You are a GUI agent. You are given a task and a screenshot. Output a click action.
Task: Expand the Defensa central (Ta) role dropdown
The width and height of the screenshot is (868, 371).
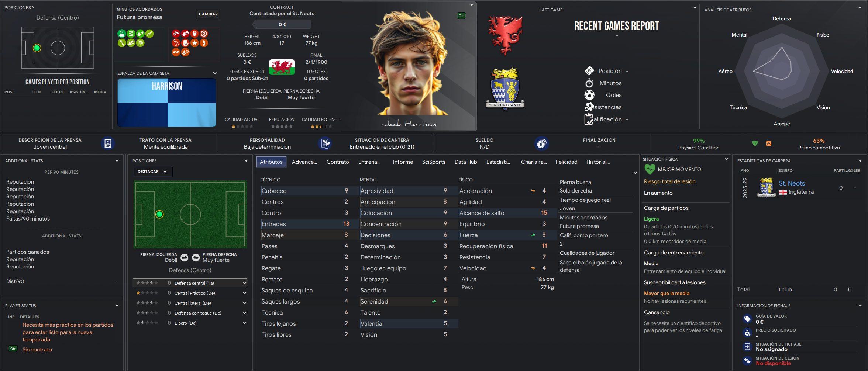(244, 283)
